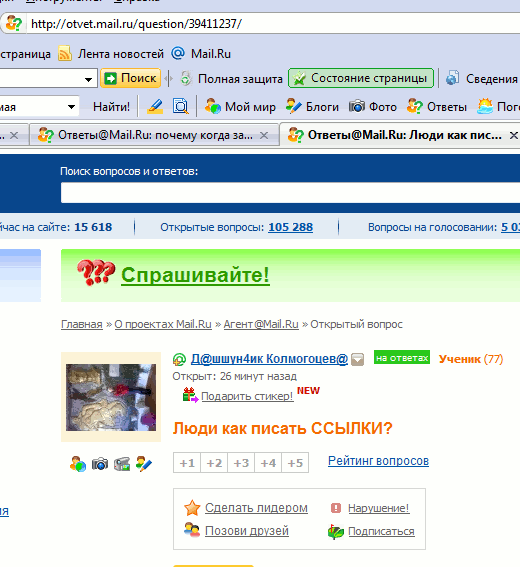Click the Подписаться link

(x=381, y=531)
